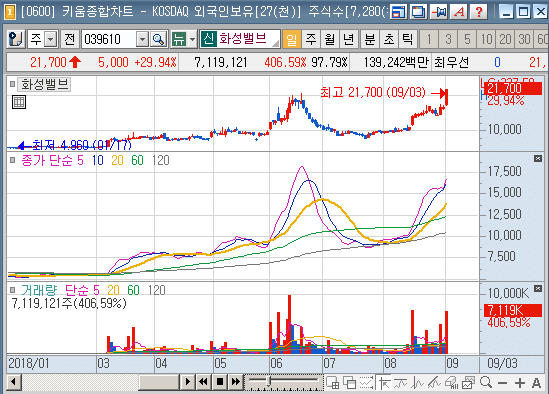Click the 거래량 indicator label
Viewport: 549px width, 394px height.
(39, 290)
